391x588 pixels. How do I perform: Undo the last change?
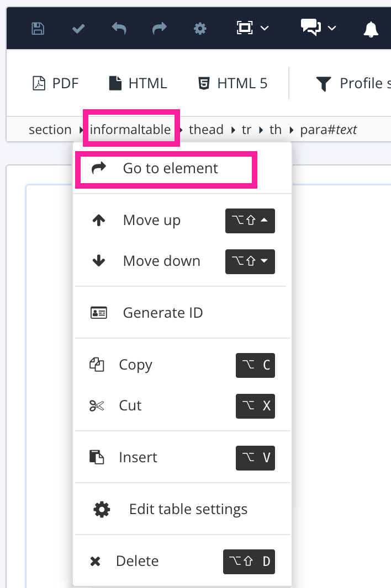(119, 28)
